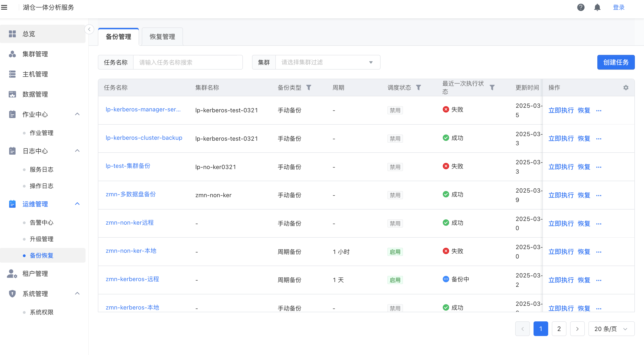Collapse the 系统管理 menu chevron
644x355 pixels.
[77, 293]
